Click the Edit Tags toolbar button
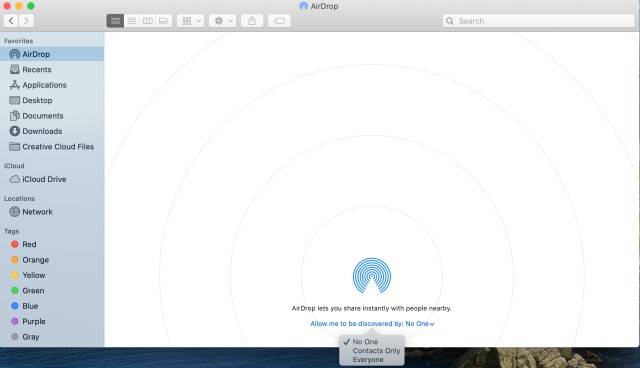Screen dimensions: 640x368 [x=279, y=21]
